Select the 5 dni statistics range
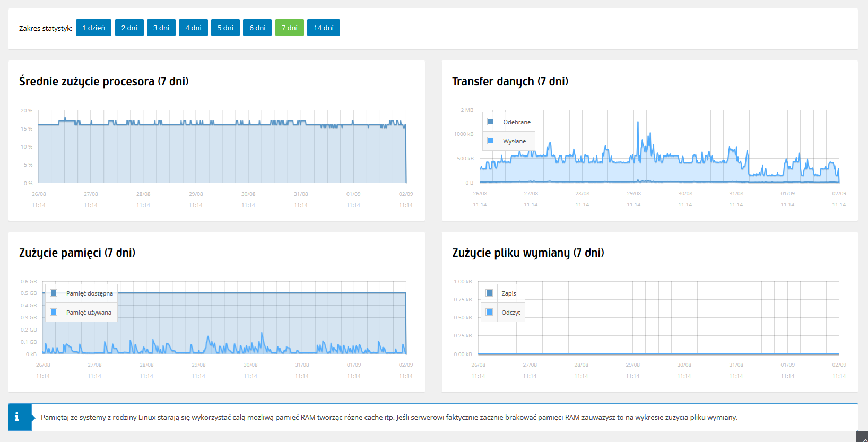This screenshot has width=868, height=442. (x=225, y=28)
